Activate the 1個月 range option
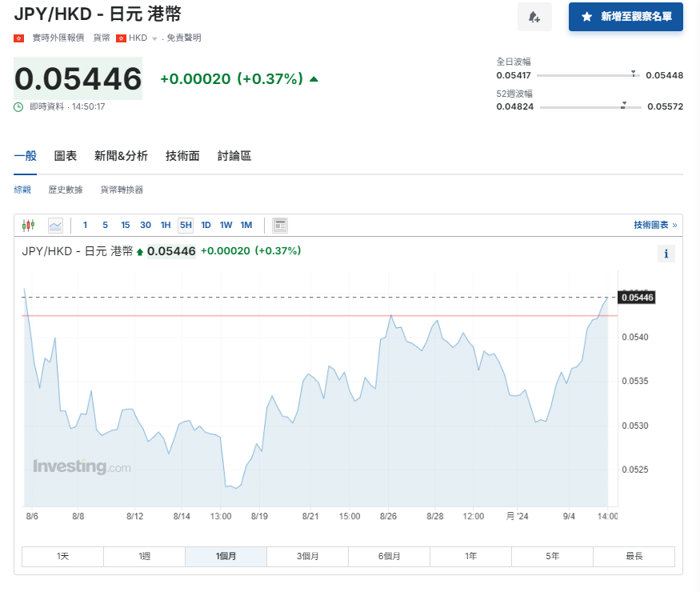This screenshot has height=592, width=700. tap(226, 556)
